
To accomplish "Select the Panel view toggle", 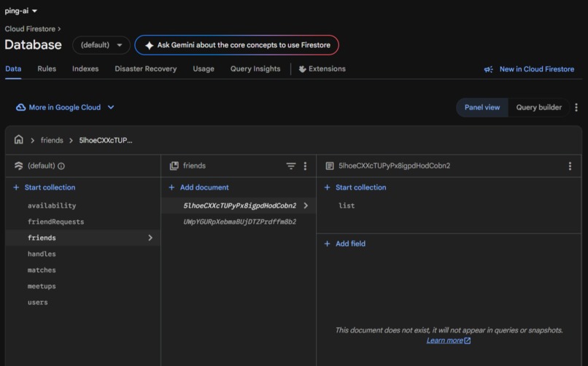I will coord(482,107).
